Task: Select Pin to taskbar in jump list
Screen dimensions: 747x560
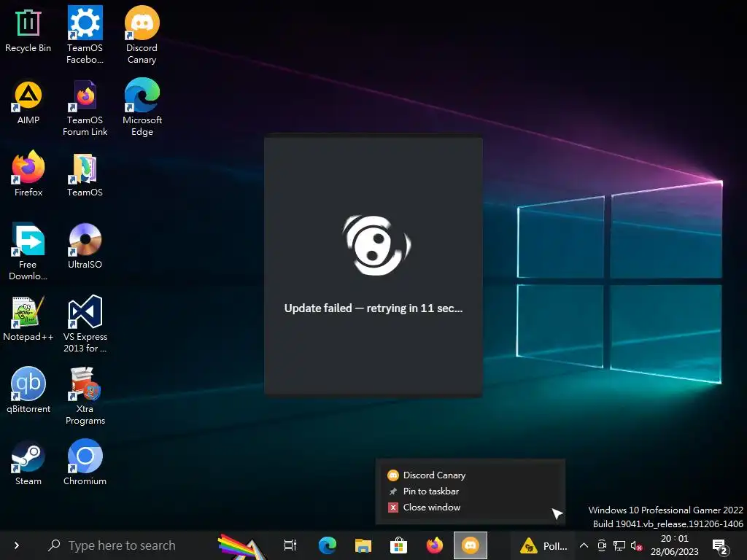Action: pos(471,491)
